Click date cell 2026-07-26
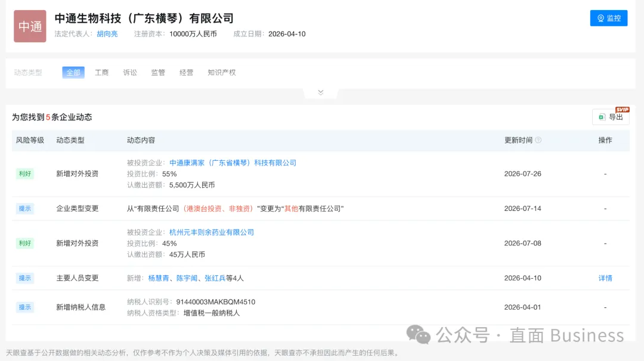Viewport: 644px width, 361px height. (522, 174)
